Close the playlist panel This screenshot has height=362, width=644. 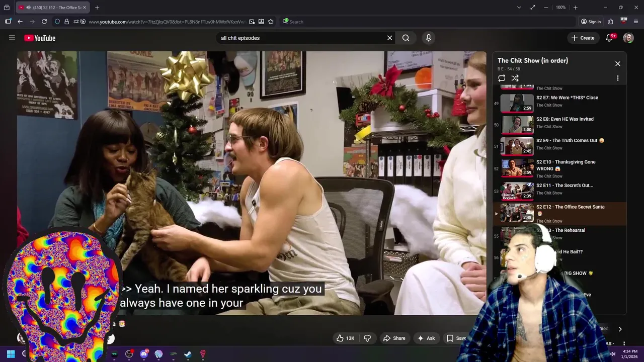coord(618,64)
